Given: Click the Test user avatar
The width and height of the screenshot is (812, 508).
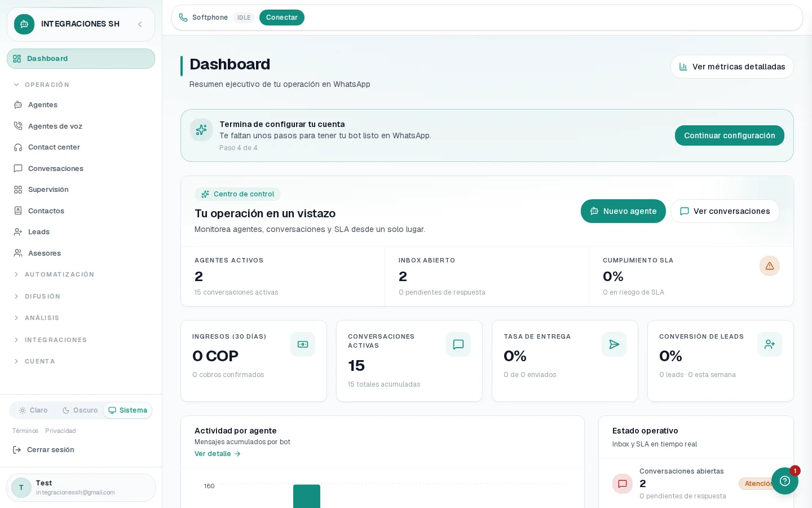Looking at the screenshot, I should pos(21,488).
